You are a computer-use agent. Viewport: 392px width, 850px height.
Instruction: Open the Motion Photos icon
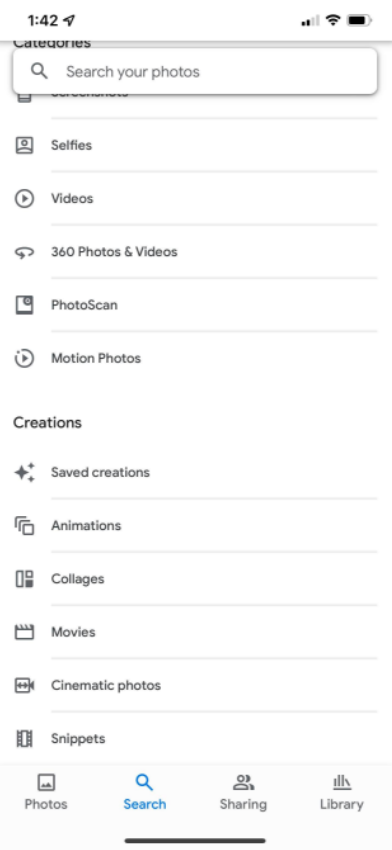tap(24, 358)
